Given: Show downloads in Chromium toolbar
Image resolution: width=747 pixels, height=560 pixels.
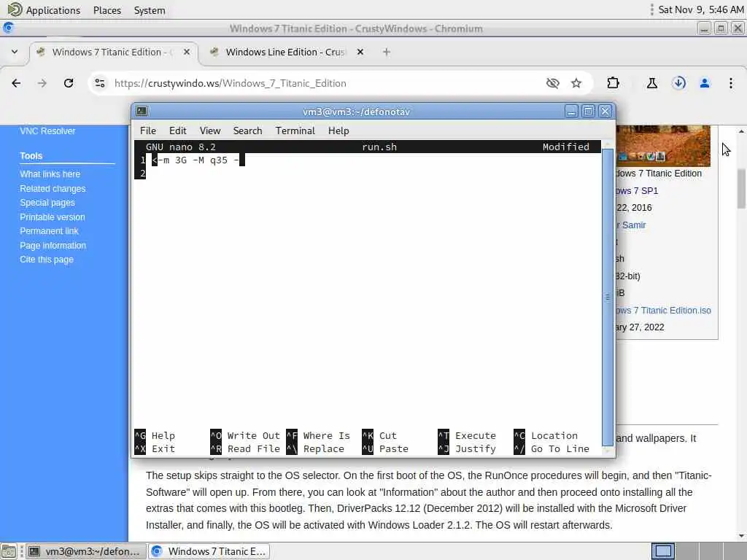Looking at the screenshot, I should coord(678,83).
